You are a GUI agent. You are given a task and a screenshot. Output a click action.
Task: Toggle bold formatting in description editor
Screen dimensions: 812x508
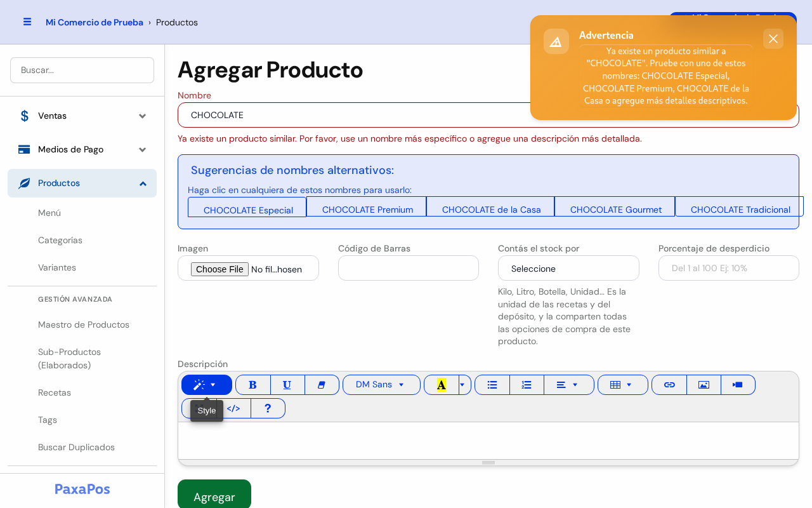(x=252, y=385)
